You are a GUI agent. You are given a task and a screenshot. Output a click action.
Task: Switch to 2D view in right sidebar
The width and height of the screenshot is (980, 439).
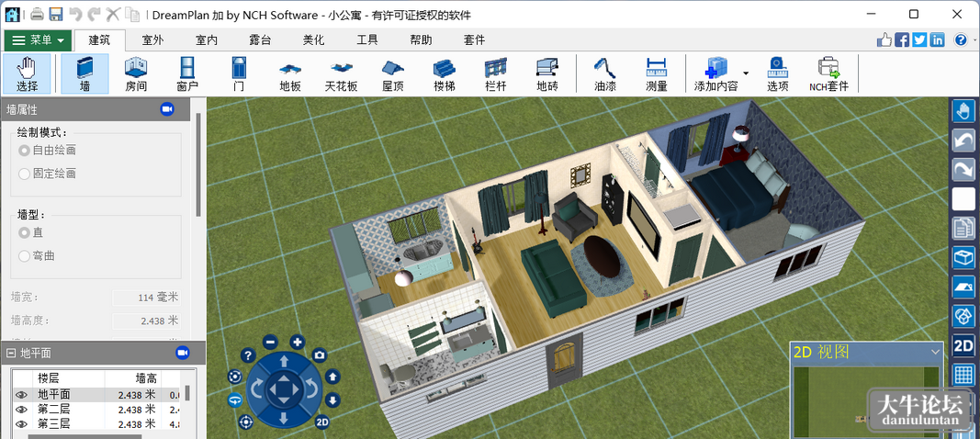pyautogui.click(x=963, y=345)
